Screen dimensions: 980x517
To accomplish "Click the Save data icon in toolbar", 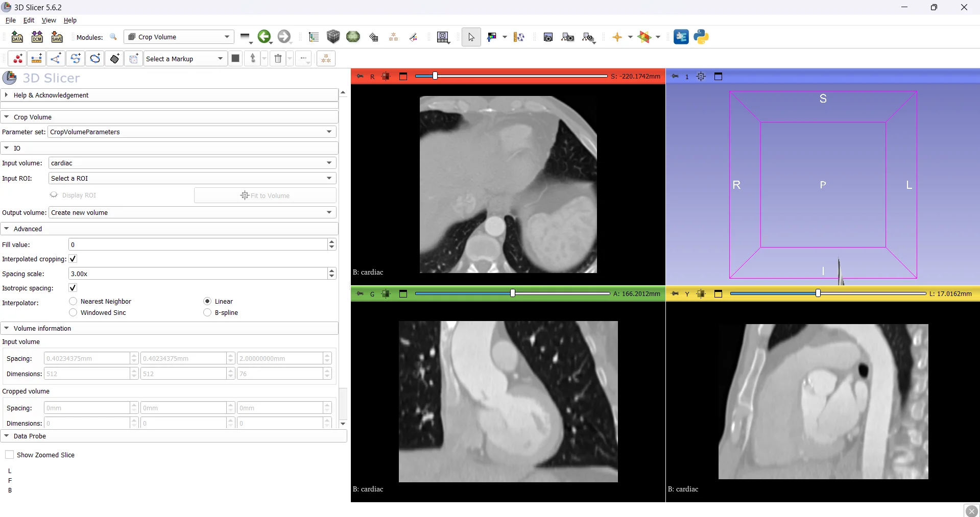I will click(57, 37).
